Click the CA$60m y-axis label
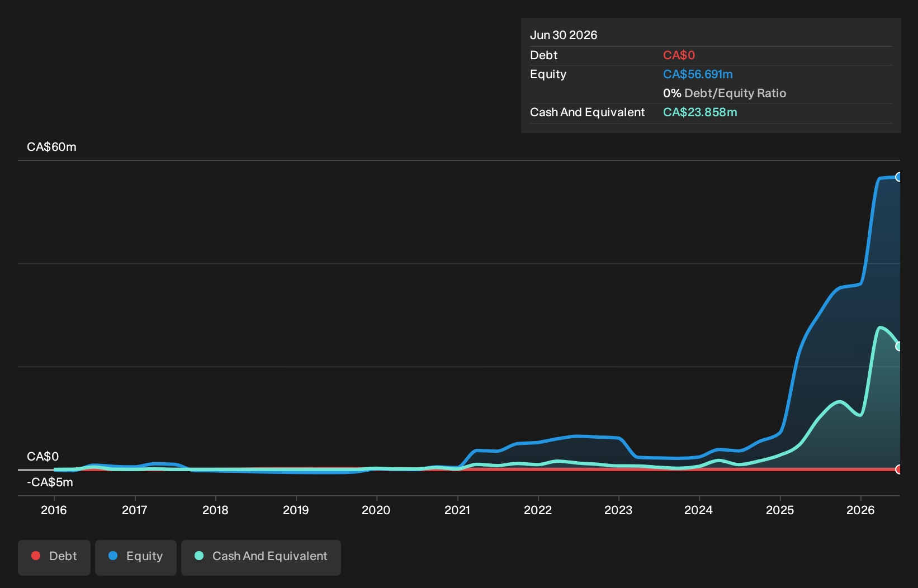The image size is (918, 588). click(x=51, y=147)
